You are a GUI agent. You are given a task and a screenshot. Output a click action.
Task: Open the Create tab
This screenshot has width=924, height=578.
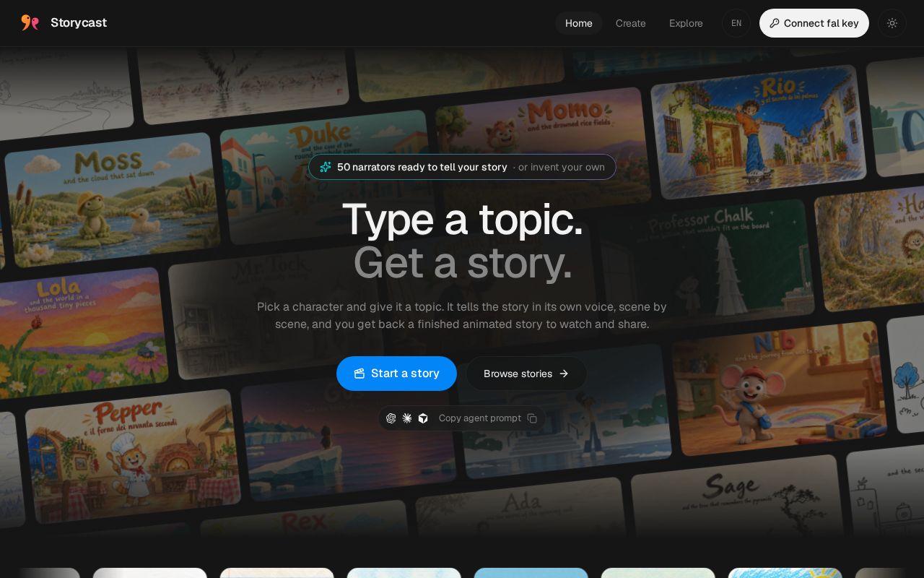tap(631, 23)
